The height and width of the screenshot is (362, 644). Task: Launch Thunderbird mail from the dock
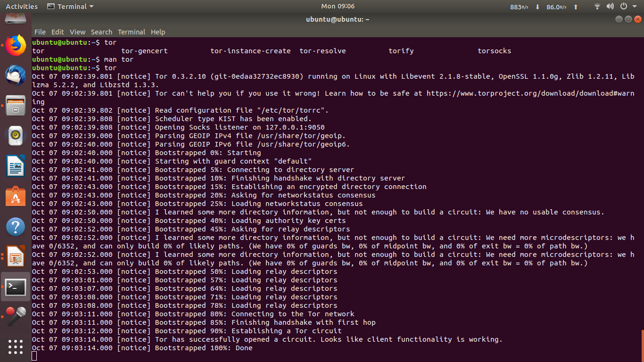16,75
